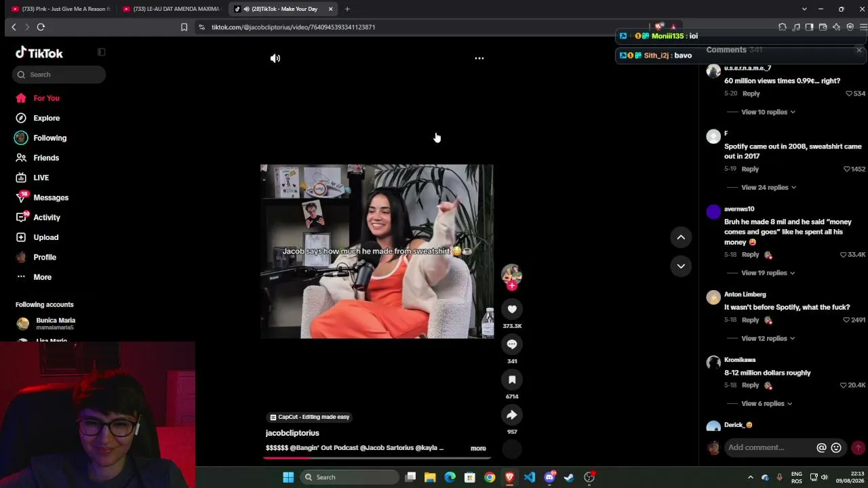Open the CapCut - Editing made easy tag
The width and height of the screenshot is (868, 488).
309,417
